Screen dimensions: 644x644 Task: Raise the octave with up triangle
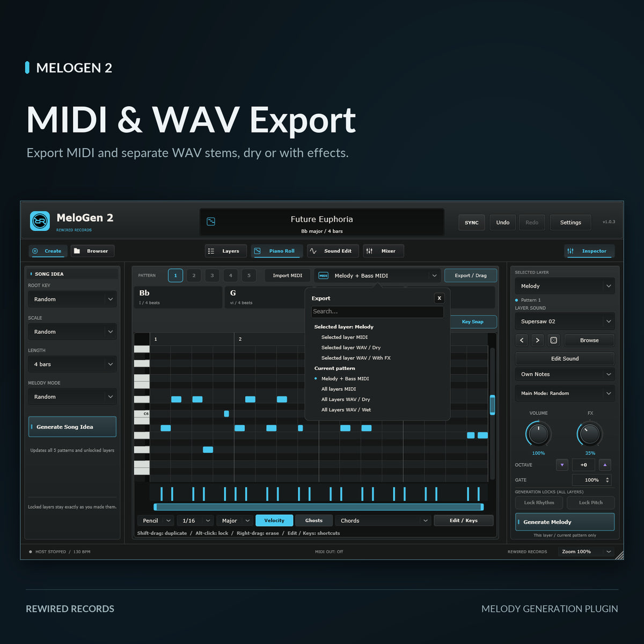pyautogui.click(x=605, y=465)
